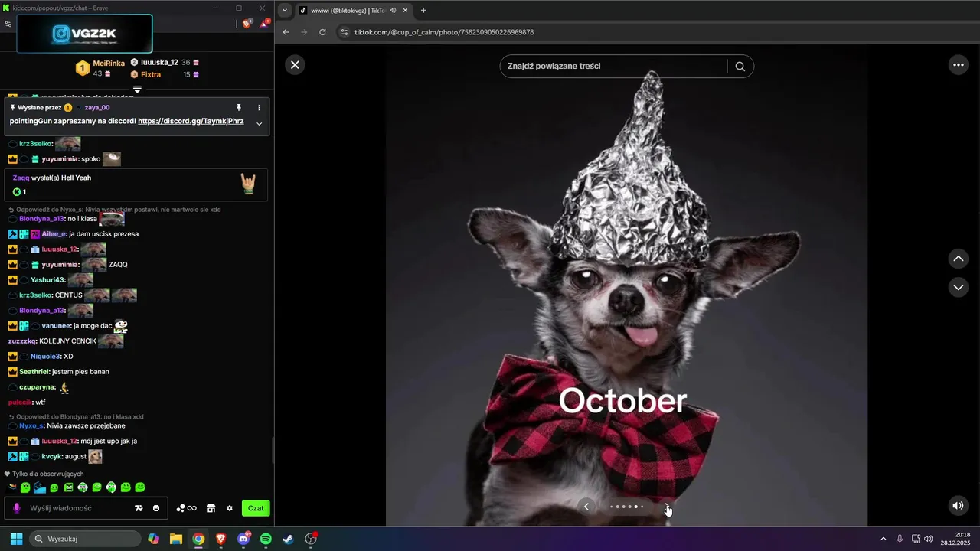
Task: Open a new Chrome tab
Action: pos(423,10)
